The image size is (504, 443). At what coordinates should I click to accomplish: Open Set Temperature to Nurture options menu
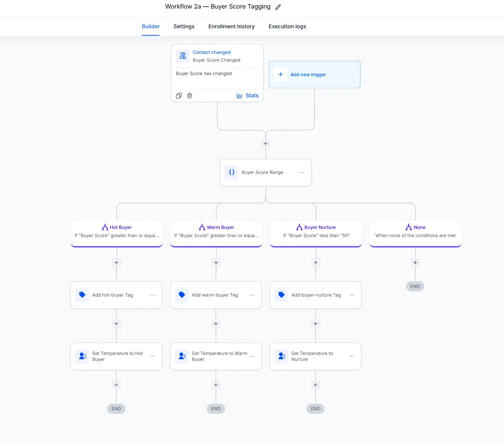tap(352, 356)
